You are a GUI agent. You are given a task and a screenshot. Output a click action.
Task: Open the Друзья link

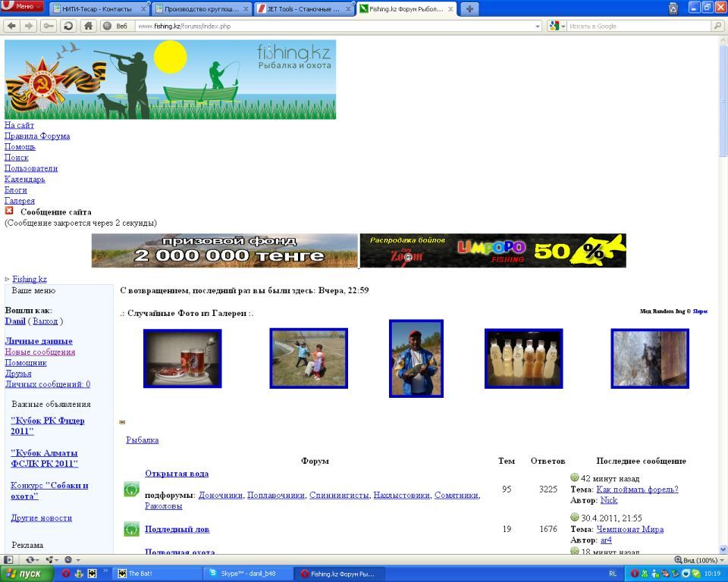(x=18, y=374)
